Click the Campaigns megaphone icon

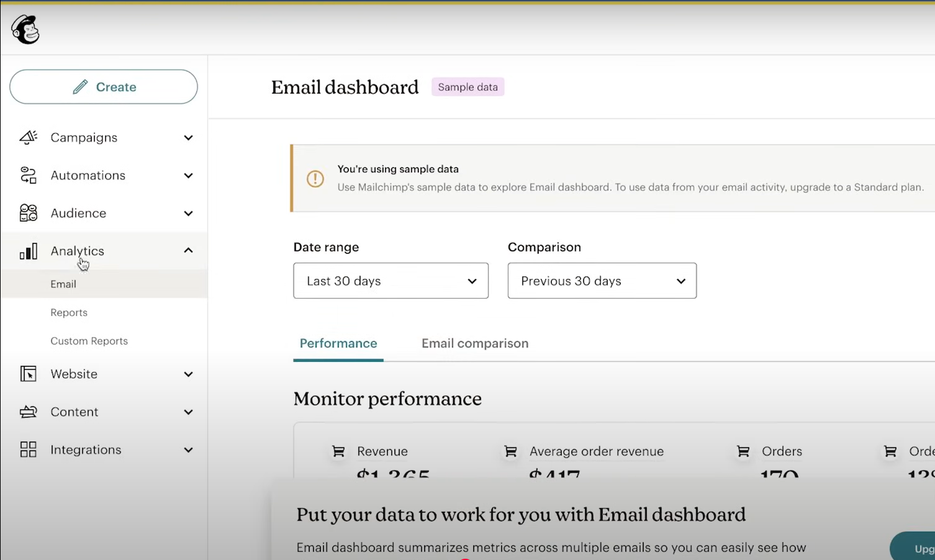(x=28, y=137)
